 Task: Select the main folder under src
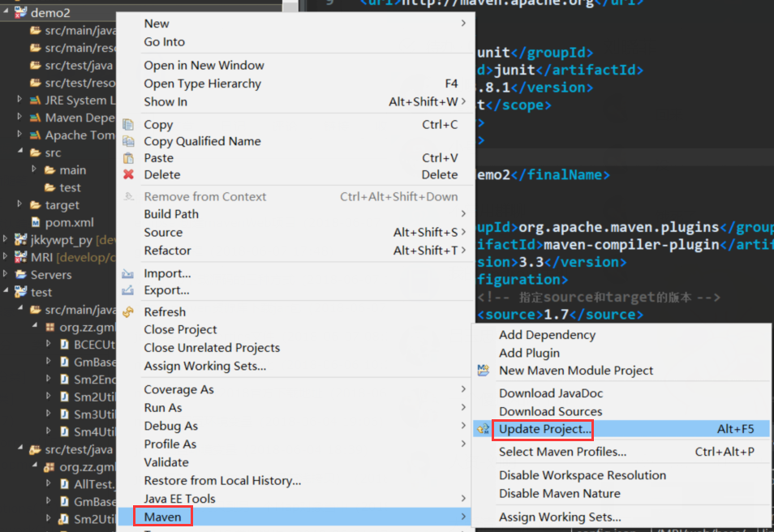tap(72, 170)
